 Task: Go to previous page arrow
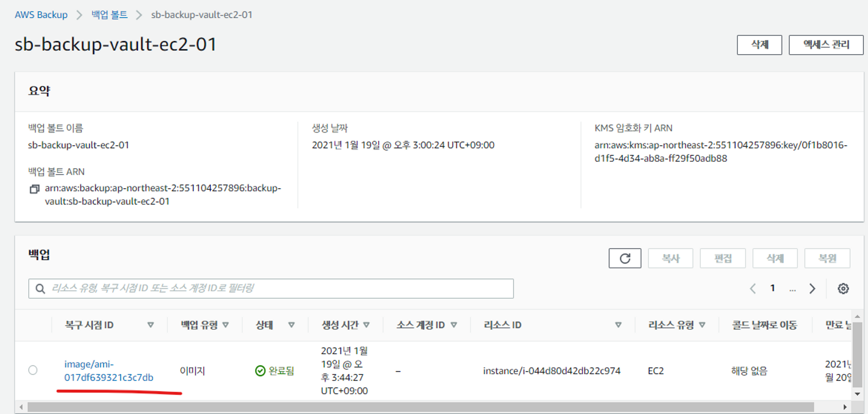(x=753, y=288)
